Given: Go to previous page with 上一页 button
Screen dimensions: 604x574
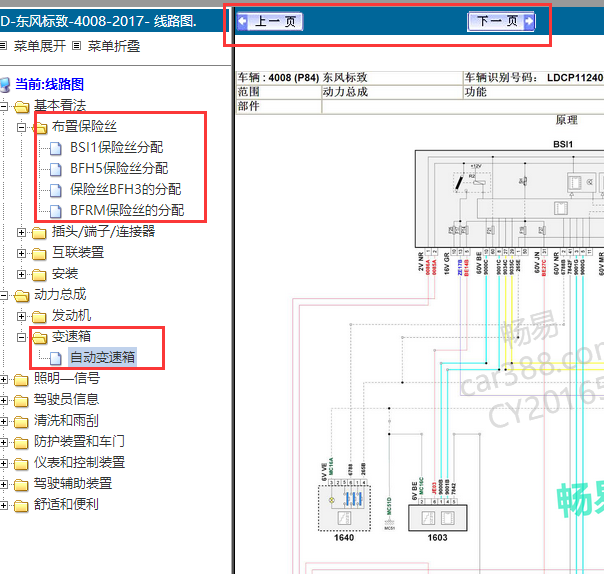Looking at the screenshot, I should pyautogui.click(x=270, y=21).
